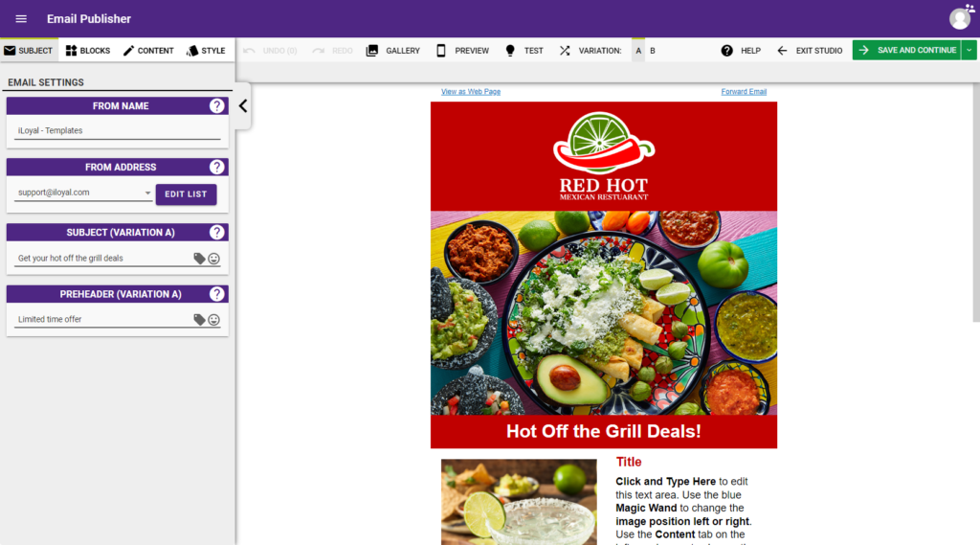Click the Redo button

tap(332, 51)
